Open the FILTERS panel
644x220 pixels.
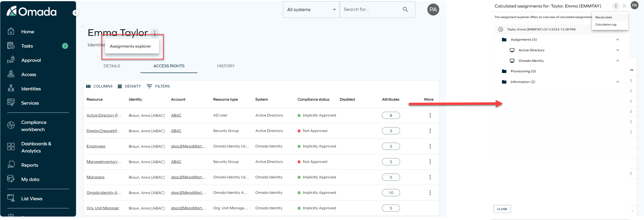(158, 86)
